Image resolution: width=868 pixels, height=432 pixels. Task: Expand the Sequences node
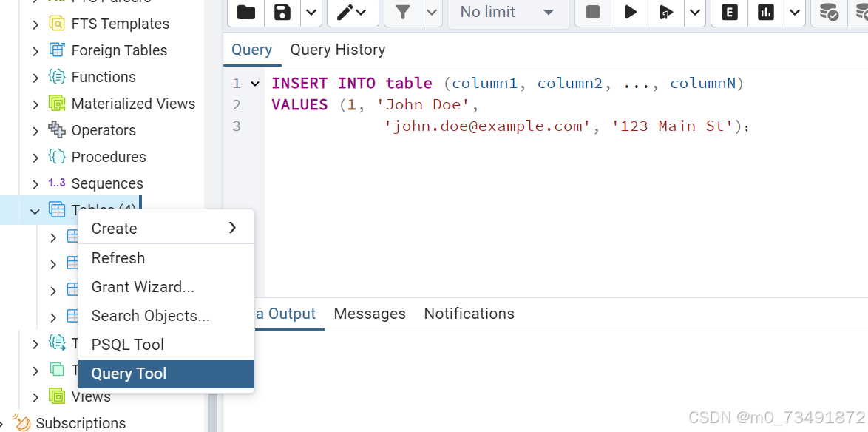pyautogui.click(x=35, y=184)
